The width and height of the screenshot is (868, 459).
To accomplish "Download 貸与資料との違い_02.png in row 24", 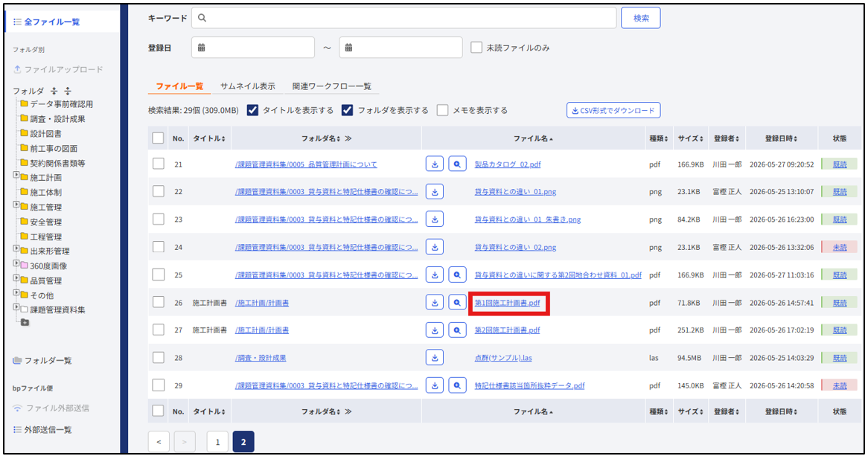I will pyautogui.click(x=435, y=247).
